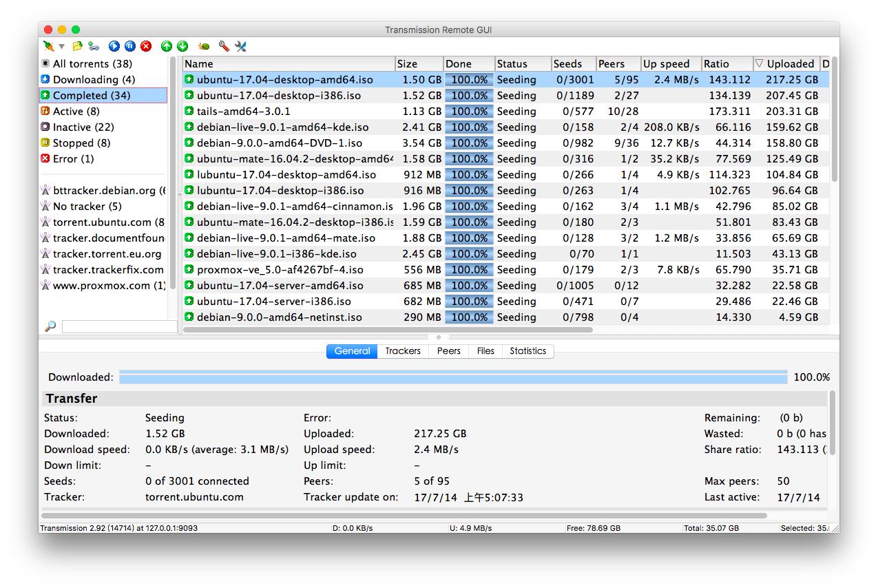Move torrent up the queue with green arrow
Viewport: 878px width, 588px height.
[167, 46]
